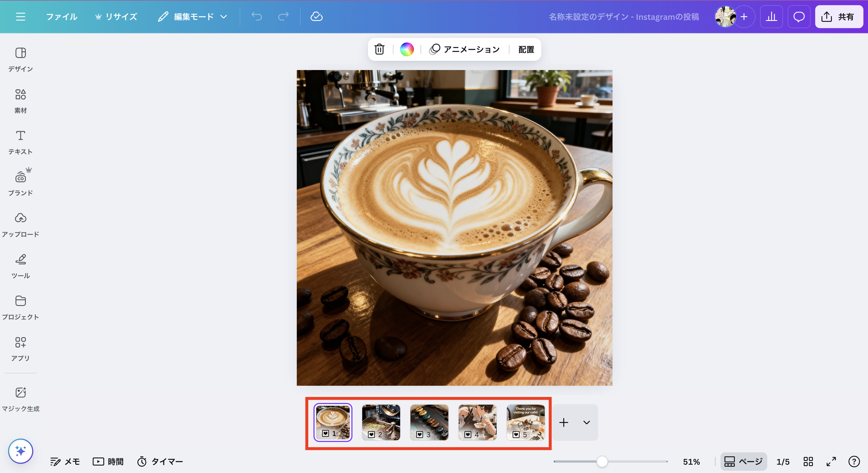This screenshot has height=473, width=868.
Task: Click the cloud save status icon
Action: (316, 17)
